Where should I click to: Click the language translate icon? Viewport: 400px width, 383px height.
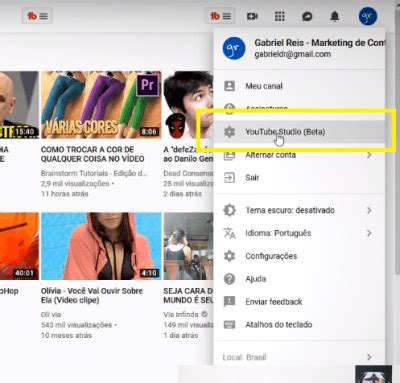(x=229, y=233)
